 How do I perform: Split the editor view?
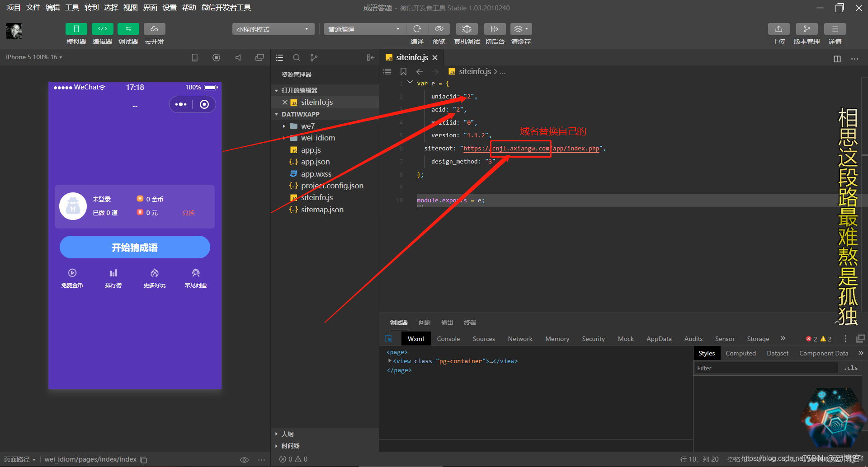837,59
